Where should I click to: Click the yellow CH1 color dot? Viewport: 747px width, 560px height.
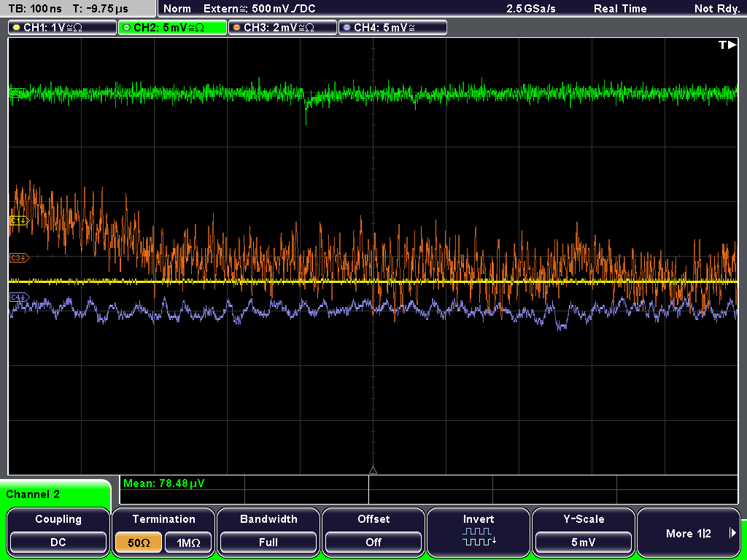click(x=17, y=28)
